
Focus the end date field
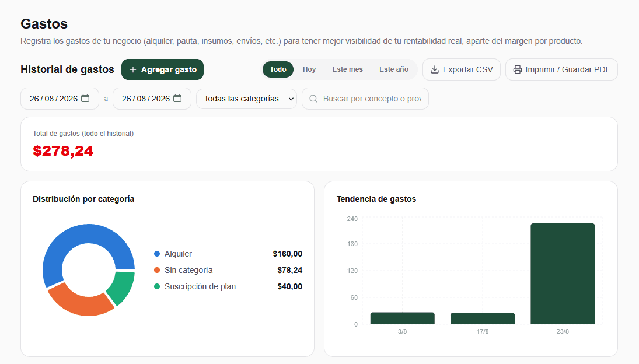[152, 99]
